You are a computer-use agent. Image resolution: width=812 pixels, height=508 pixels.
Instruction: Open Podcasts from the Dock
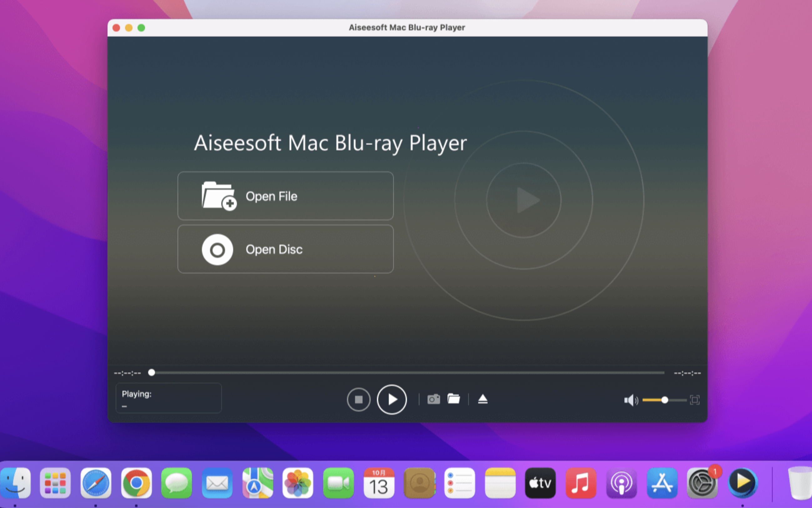pyautogui.click(x=621, y=483)
